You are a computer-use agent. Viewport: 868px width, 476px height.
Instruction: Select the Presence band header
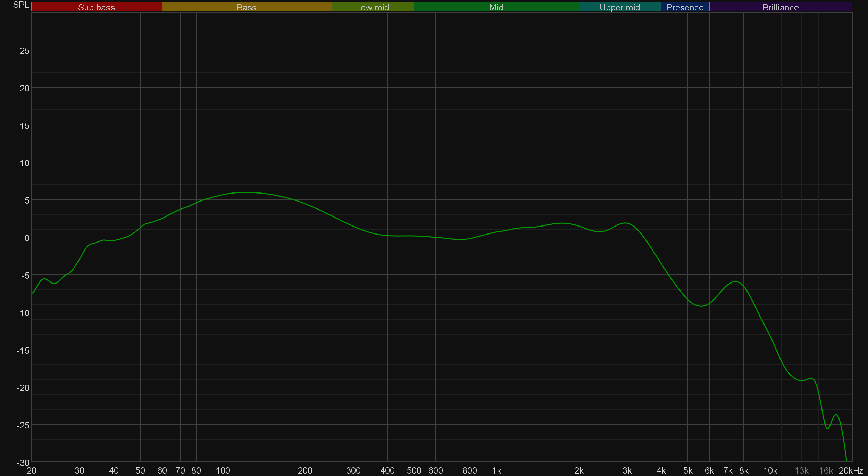pos(685,7)
